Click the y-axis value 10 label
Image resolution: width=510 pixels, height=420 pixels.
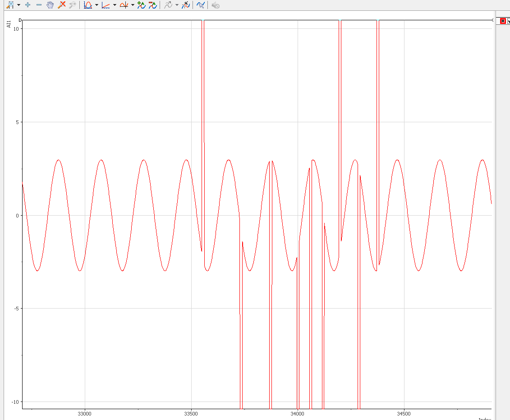click(x=16, y=29)
